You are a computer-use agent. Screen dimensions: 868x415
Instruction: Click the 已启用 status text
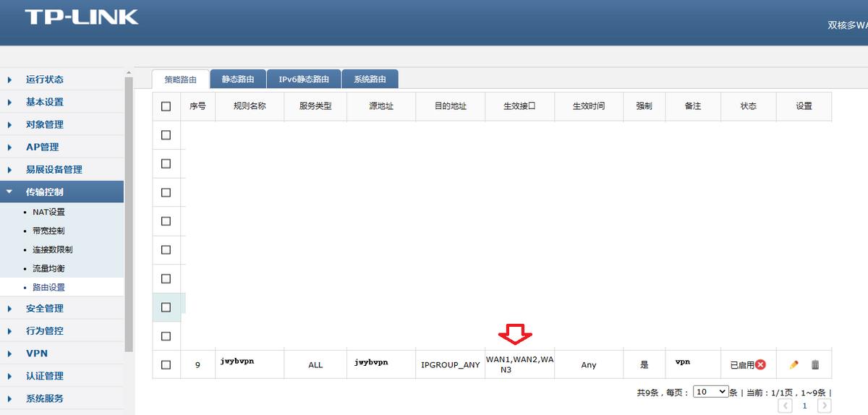point(742,365)
